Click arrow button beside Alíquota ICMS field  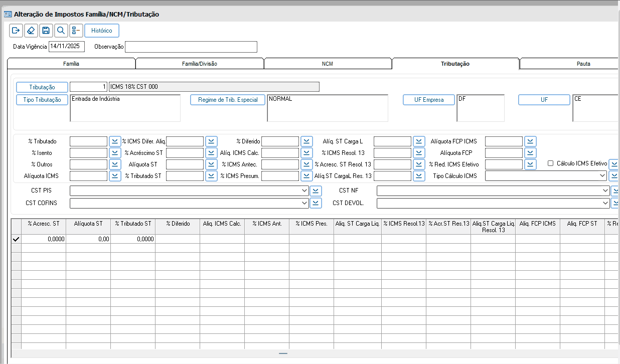pos(115,176)
